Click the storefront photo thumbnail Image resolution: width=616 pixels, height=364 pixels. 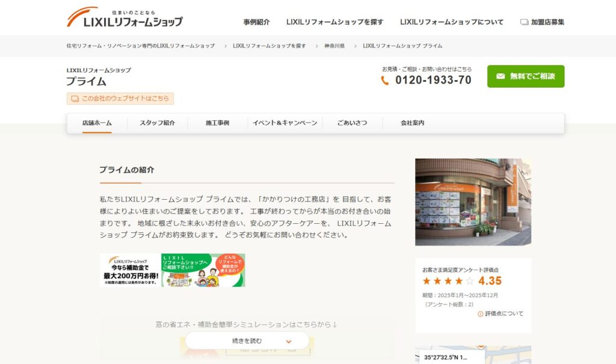pyautogui.click(x=473, y=202)
